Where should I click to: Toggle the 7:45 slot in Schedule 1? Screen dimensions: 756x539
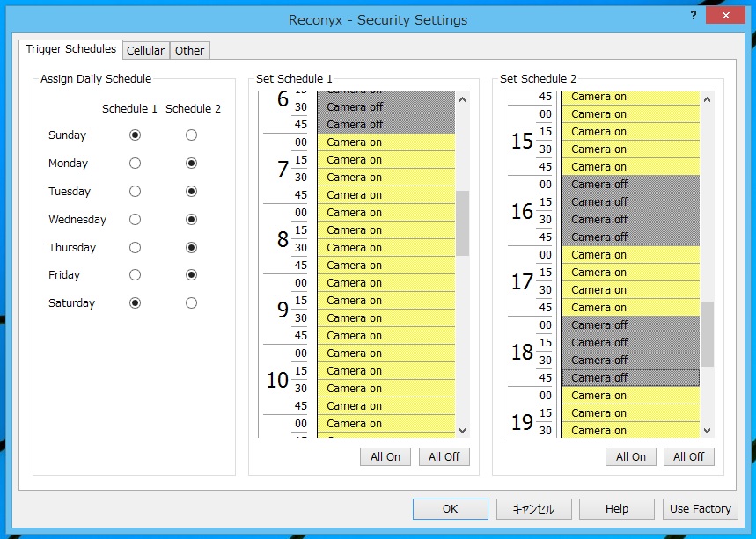tap(386, 194)
